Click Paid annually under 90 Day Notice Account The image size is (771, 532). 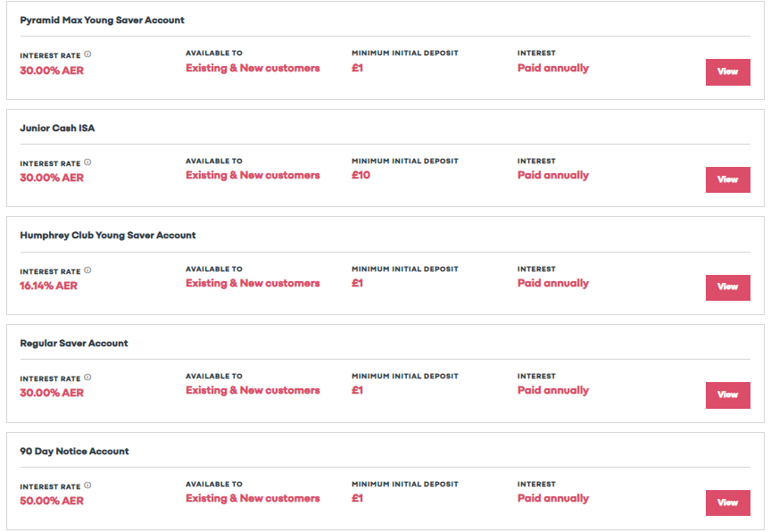point(553,499)
